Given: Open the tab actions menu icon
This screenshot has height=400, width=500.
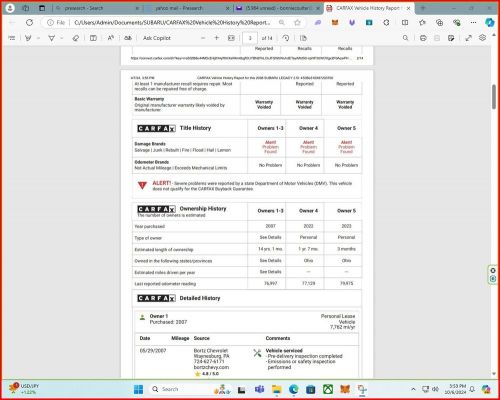Looking at the screenshot, I should tap(42, 8).
